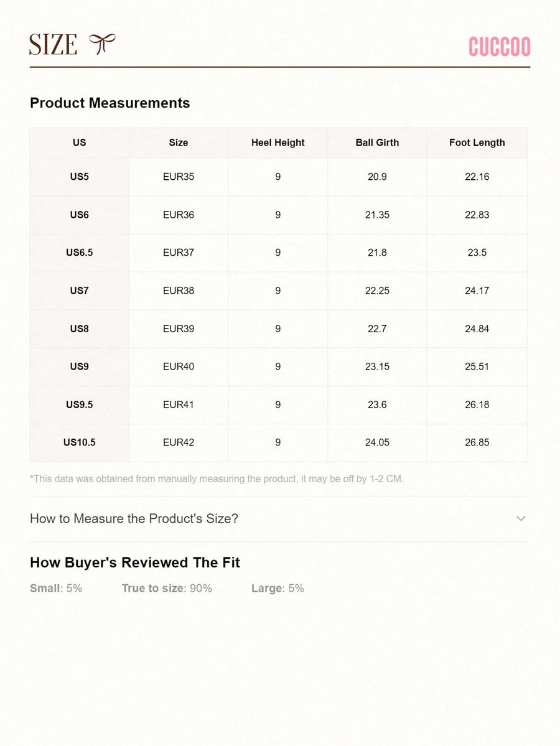This screenshot has height=746, width=560.
Task: Click the measurement disclaimer note text
Action: [217, 478]
